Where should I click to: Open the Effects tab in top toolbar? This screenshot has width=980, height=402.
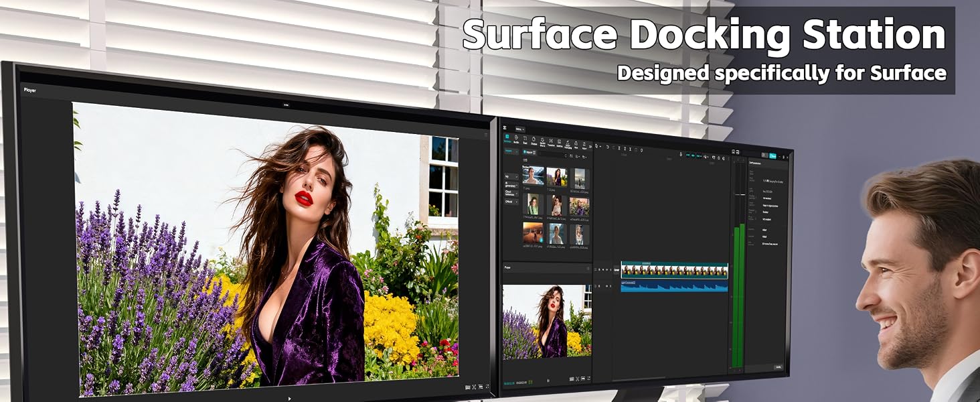542,141
